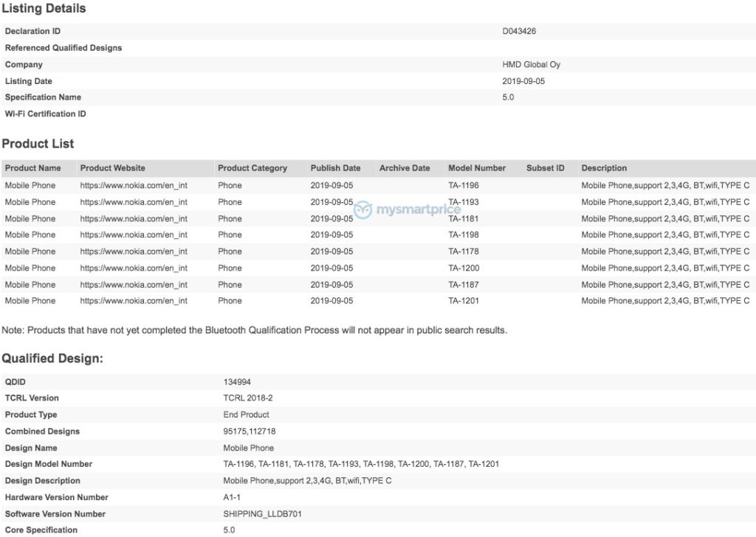This screenshot has width=756, height=537.
Task: Click model number TA-1200 in Product List
Action: click(464, 268)
